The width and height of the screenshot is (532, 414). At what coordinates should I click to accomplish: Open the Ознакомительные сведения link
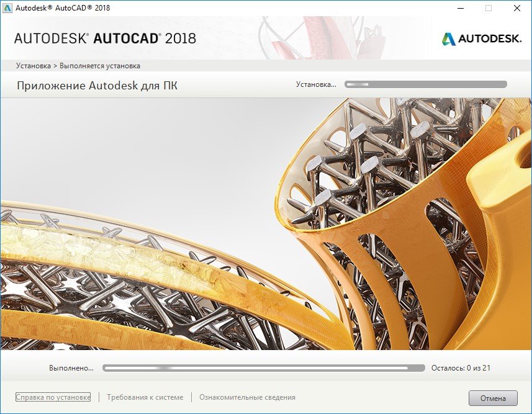[247, 397]
